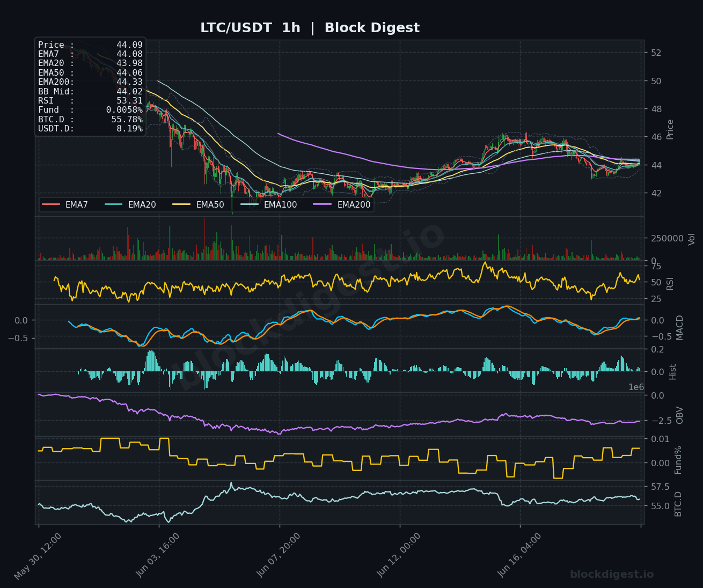The width and height of the screenshot is (703, 588).
Task: Click the chart title LTC/USDT 1h Block Digest
Action: tap(310, 28)
